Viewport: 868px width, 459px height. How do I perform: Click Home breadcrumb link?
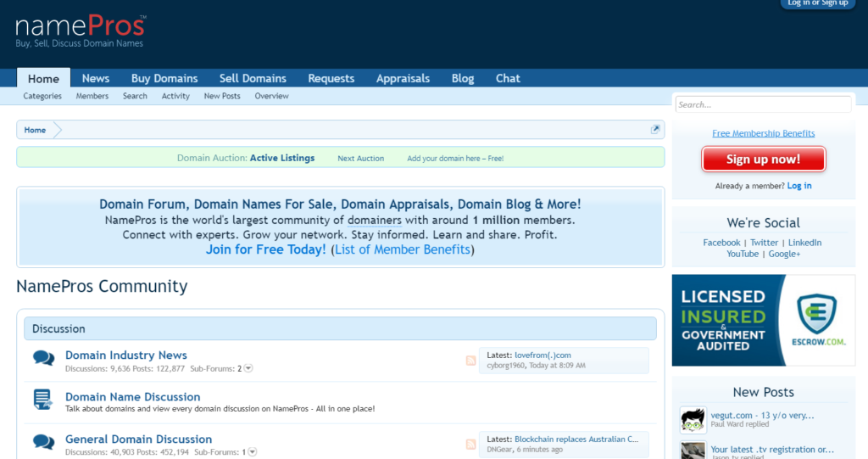(35, 130)
